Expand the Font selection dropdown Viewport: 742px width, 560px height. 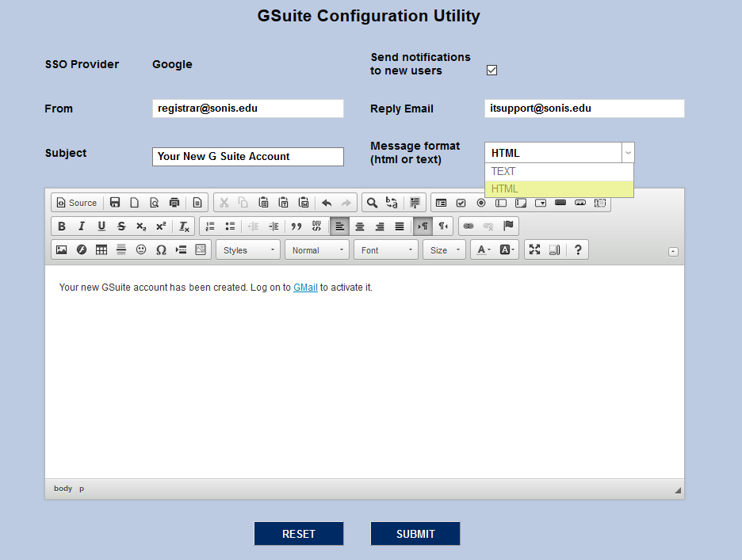[385, 250]
